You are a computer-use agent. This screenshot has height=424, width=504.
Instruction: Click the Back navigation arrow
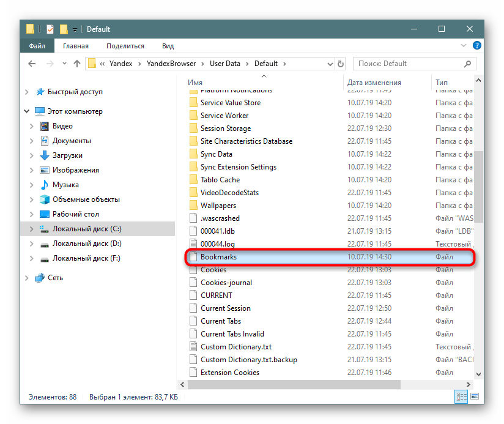coord(31,63)
